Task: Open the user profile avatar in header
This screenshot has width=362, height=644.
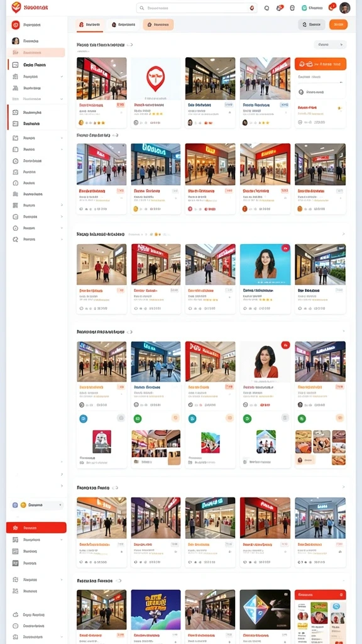Action: pos(345,8)
